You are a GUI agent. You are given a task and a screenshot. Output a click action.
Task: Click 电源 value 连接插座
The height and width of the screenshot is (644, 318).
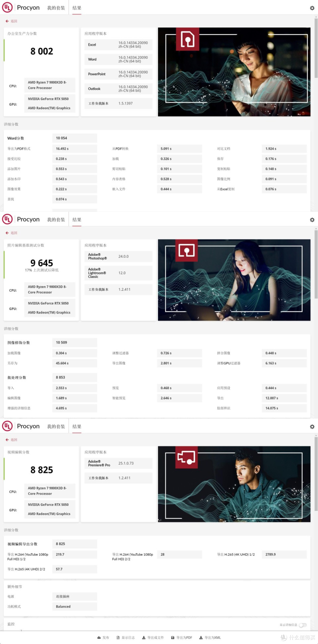click(74, 597)
